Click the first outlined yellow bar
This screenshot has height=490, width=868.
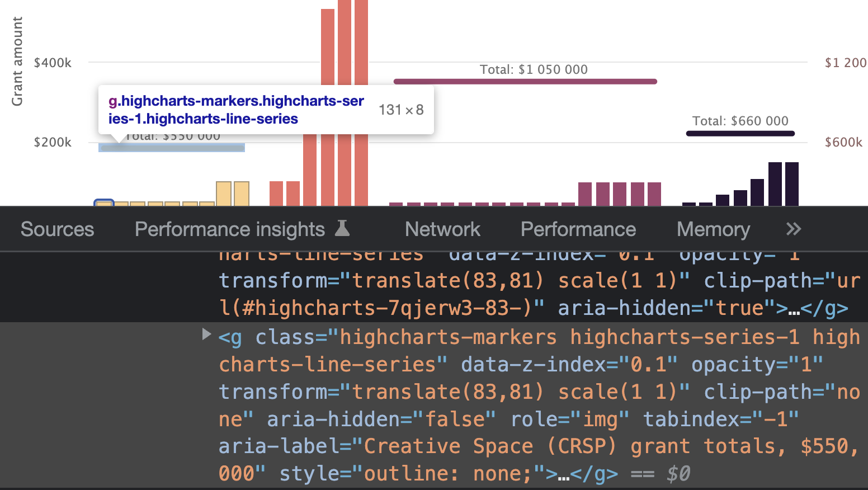[x=104, y=203]
